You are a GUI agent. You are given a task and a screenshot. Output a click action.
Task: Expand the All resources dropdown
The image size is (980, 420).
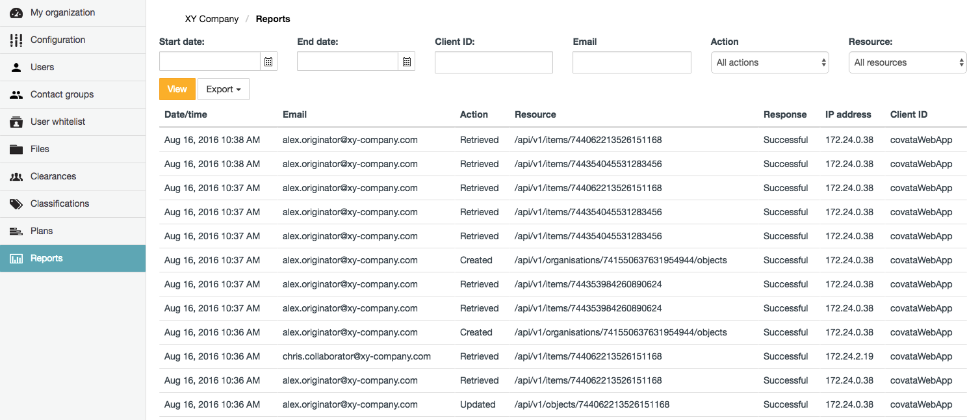tap(907, 62)
